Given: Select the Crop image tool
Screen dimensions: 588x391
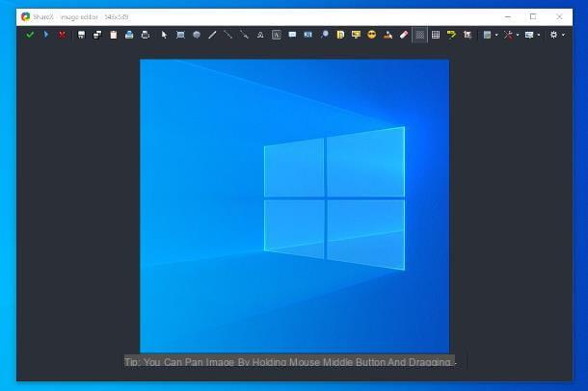Looking at the screenshot, I should pos(468,35).
